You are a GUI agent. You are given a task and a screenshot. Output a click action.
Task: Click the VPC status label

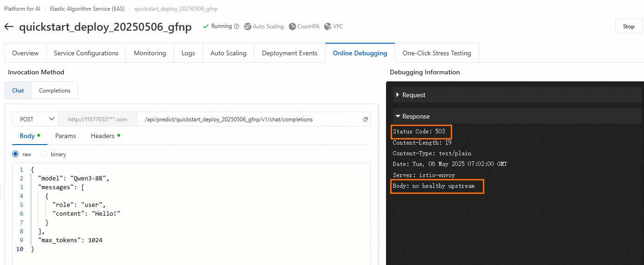pos(338,26)
